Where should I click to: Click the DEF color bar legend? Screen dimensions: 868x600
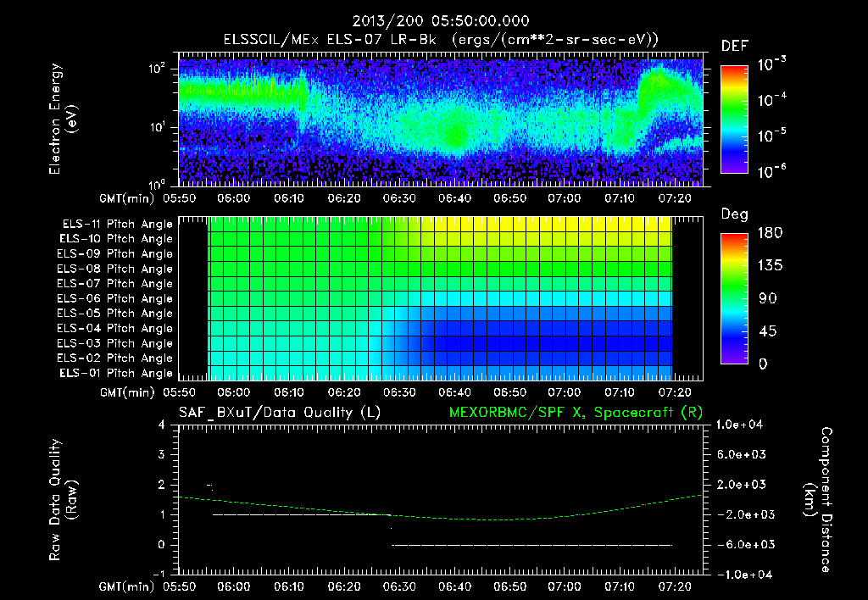(735, 119)
